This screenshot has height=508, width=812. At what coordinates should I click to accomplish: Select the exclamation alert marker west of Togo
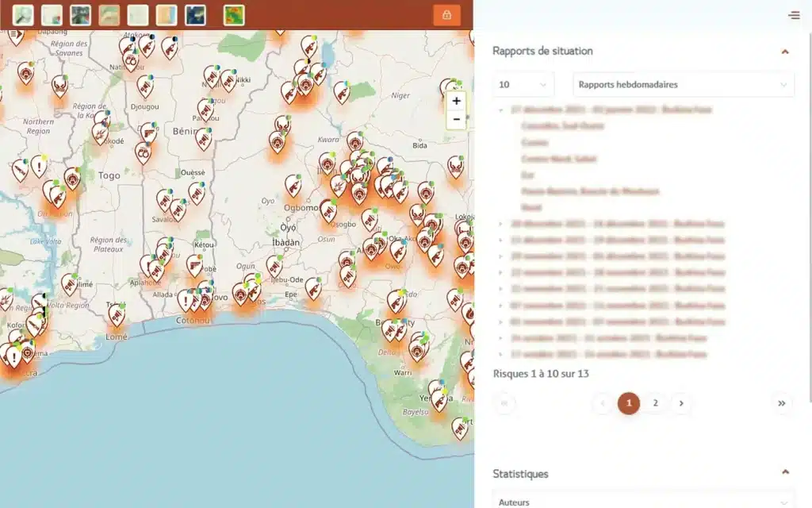pos(39,166)
